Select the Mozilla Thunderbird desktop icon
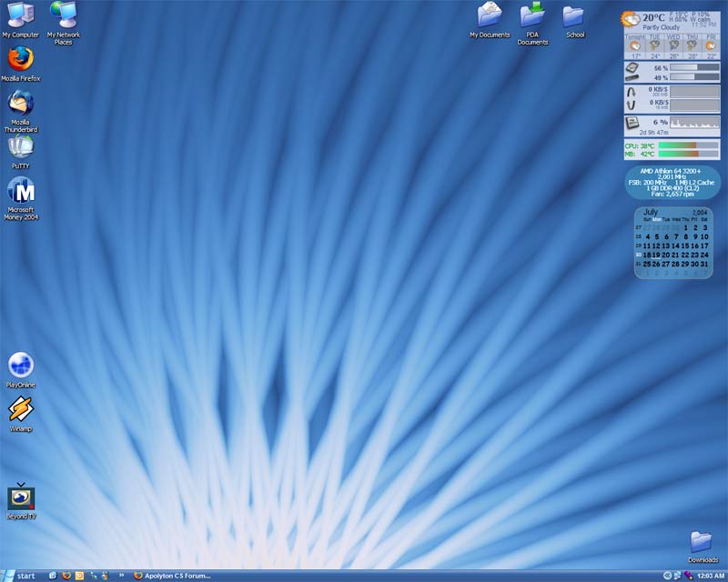The height and width of the screenshot is (582, 728). point(20,104)
